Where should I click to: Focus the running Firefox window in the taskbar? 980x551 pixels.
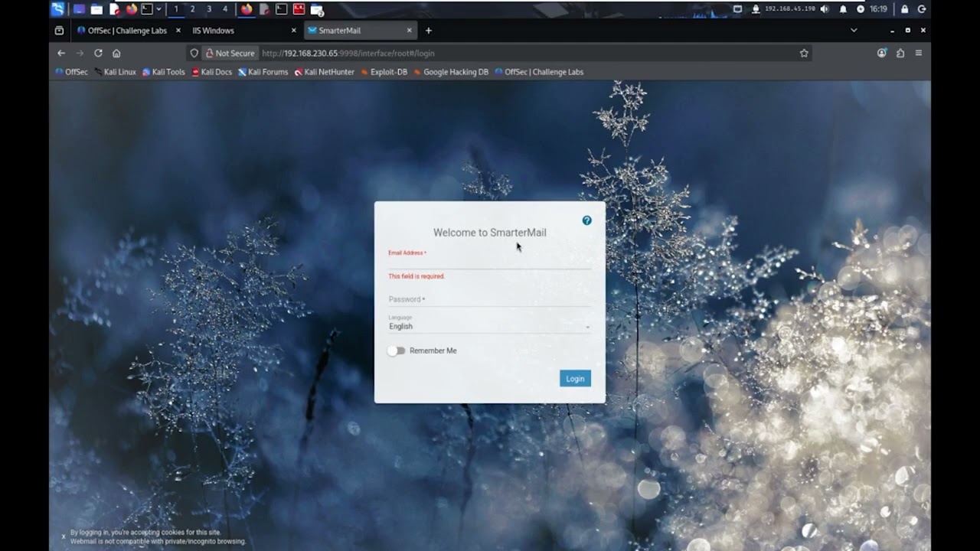click(x=247, y=9)
